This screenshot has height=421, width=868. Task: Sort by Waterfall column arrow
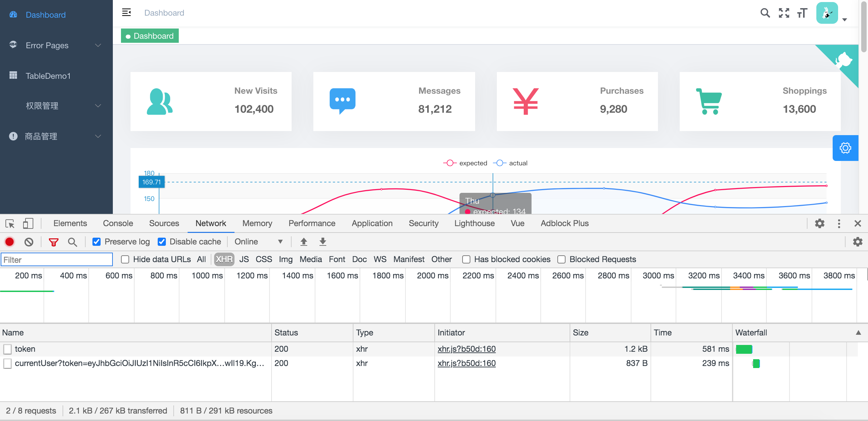(858, 332)
